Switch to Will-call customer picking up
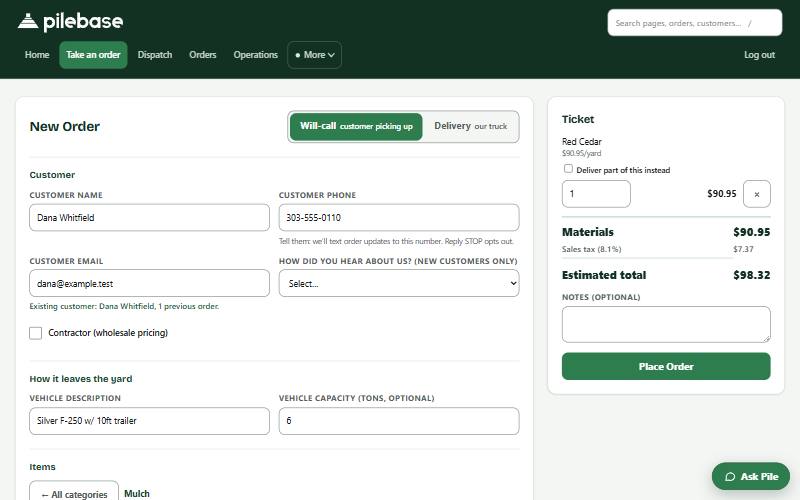Viewport: 800px width, 500px height. click(356, 127)
